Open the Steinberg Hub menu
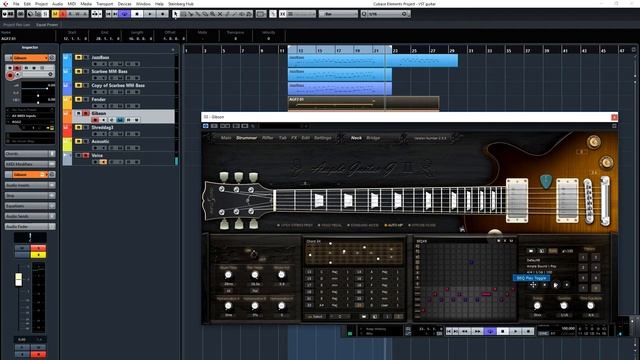640x360 pixels. [x=181, y=4]
